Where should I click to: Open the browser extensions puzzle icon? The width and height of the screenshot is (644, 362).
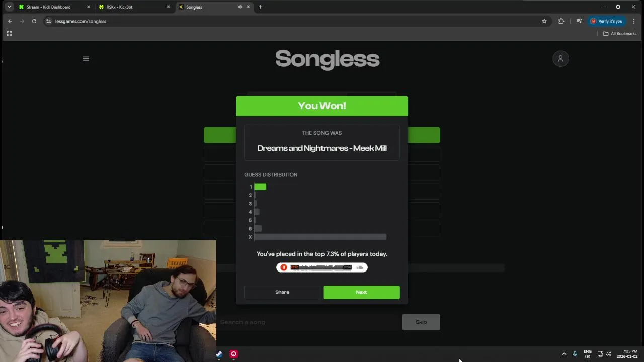tap(561, 21)
